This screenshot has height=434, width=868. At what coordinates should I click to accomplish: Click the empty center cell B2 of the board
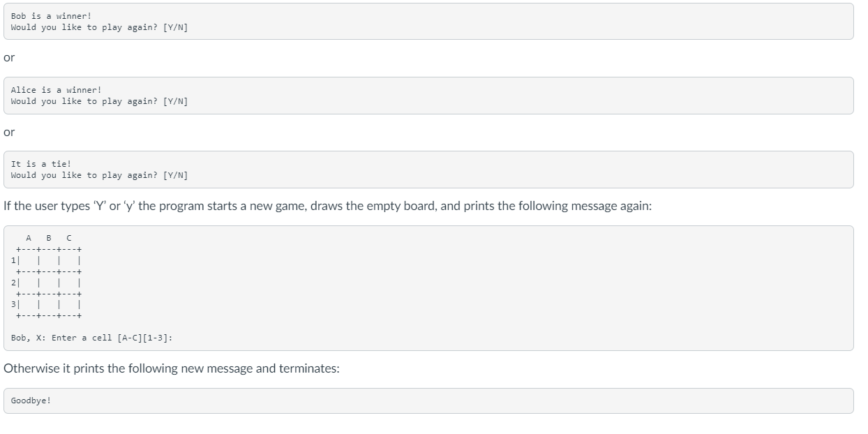pyautogui.click(x=50, y=282)
